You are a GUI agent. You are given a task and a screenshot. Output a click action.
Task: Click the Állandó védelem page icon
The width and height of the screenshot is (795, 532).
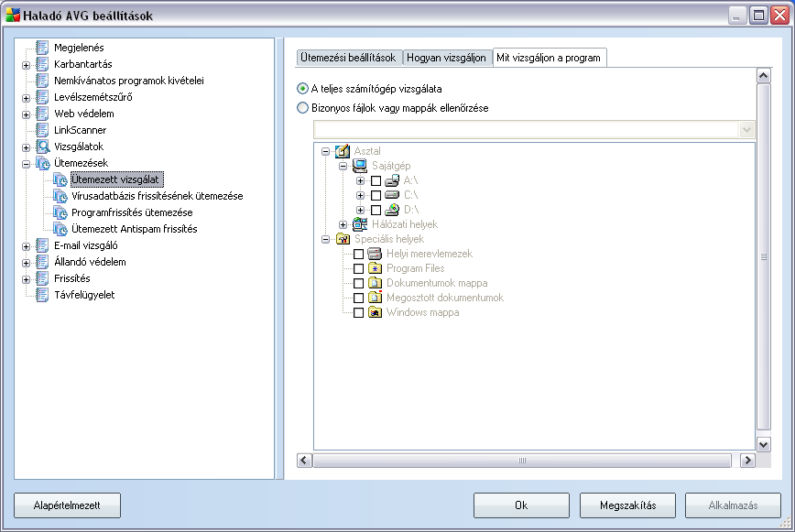(42, 262)
